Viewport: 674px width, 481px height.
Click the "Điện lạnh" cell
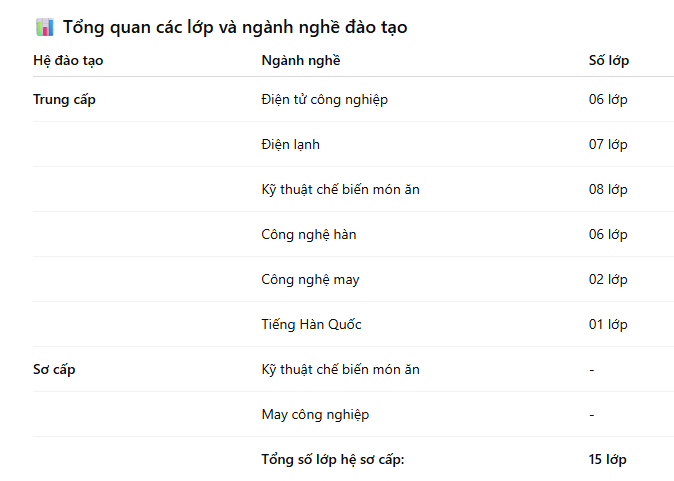[290, 145]
